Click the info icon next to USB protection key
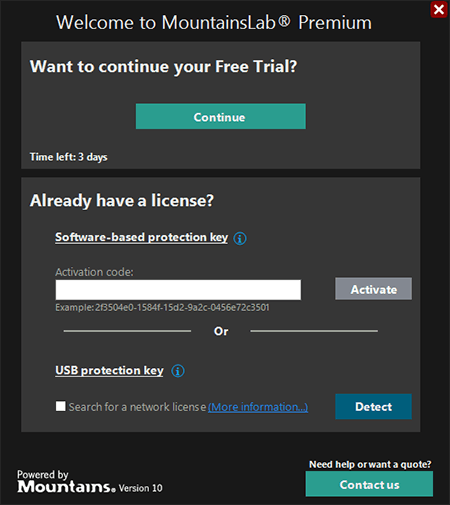 178,371
